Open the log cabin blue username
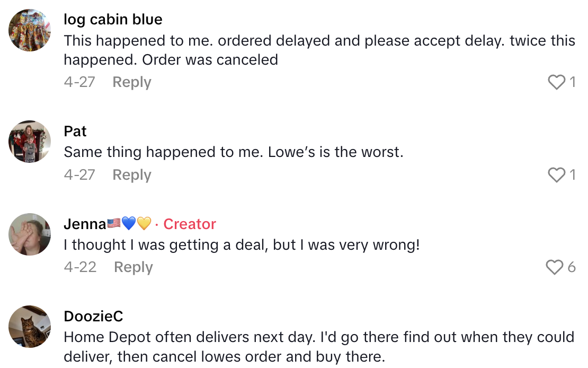 tap(113, 20)
